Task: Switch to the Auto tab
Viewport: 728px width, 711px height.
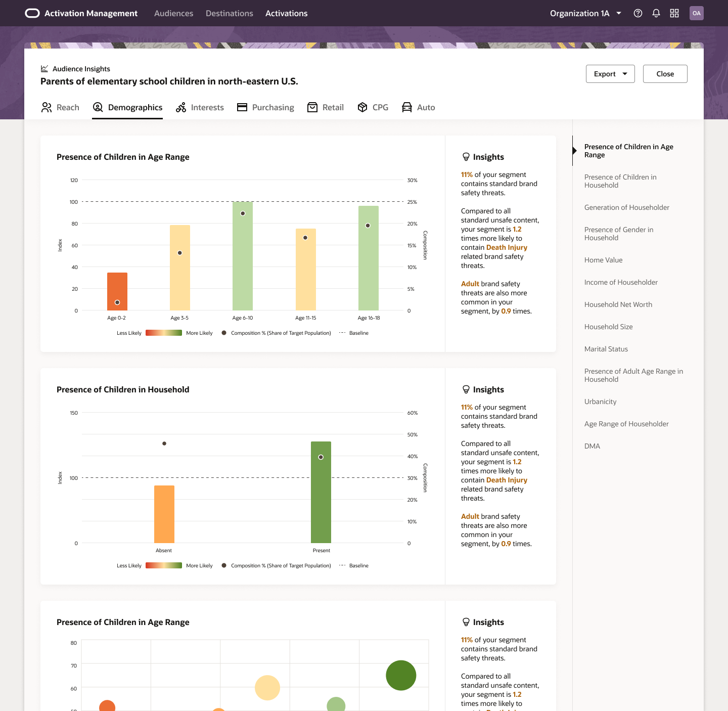Action: (x=418, y=107)
